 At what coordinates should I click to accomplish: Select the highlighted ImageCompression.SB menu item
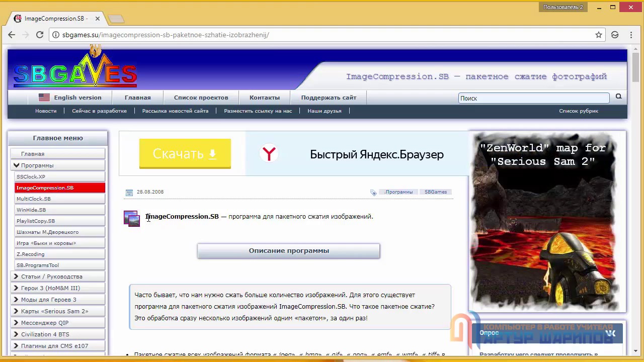click(x=60, y=188)
